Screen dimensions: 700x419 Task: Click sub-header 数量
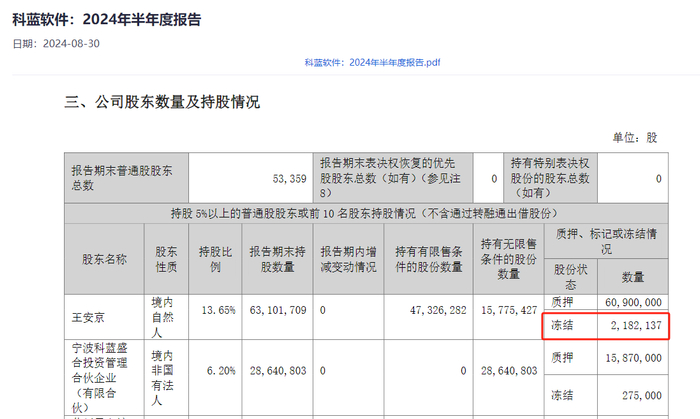633,277
